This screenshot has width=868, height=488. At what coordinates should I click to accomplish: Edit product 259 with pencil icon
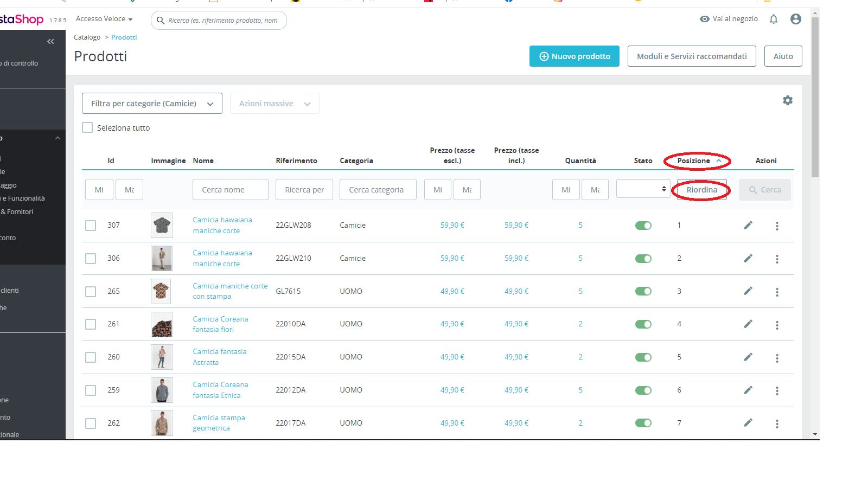(748, 390)
